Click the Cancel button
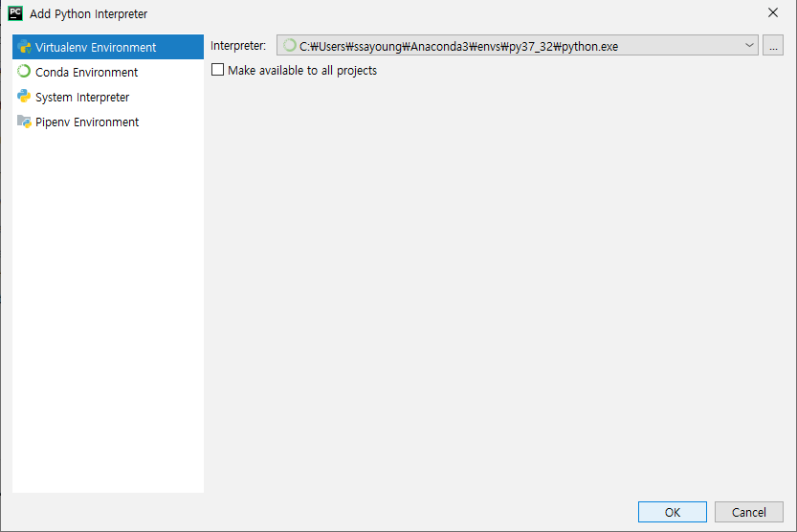 749,512
